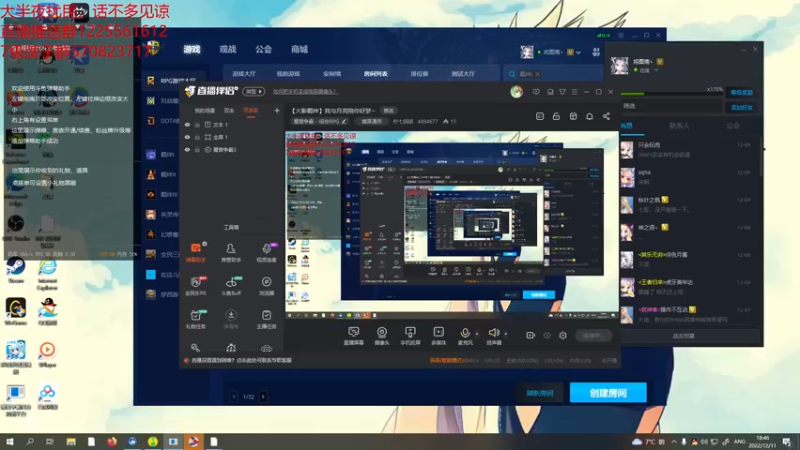Screen dimensions: 800x450
Task: Click the 刷新房间 refresh room button
Action: tap(539, 393)
